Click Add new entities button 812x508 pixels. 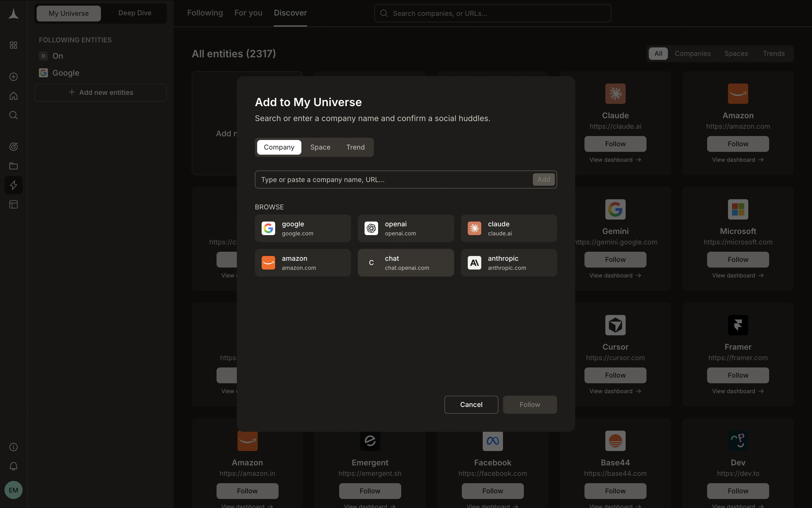[x=101, y=92]
